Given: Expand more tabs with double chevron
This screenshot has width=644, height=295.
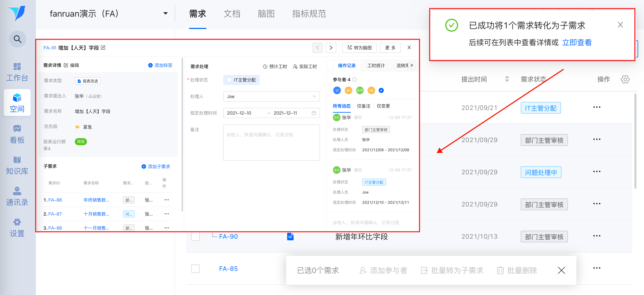Looking at the screenshot, I should (x=412, y=65).
